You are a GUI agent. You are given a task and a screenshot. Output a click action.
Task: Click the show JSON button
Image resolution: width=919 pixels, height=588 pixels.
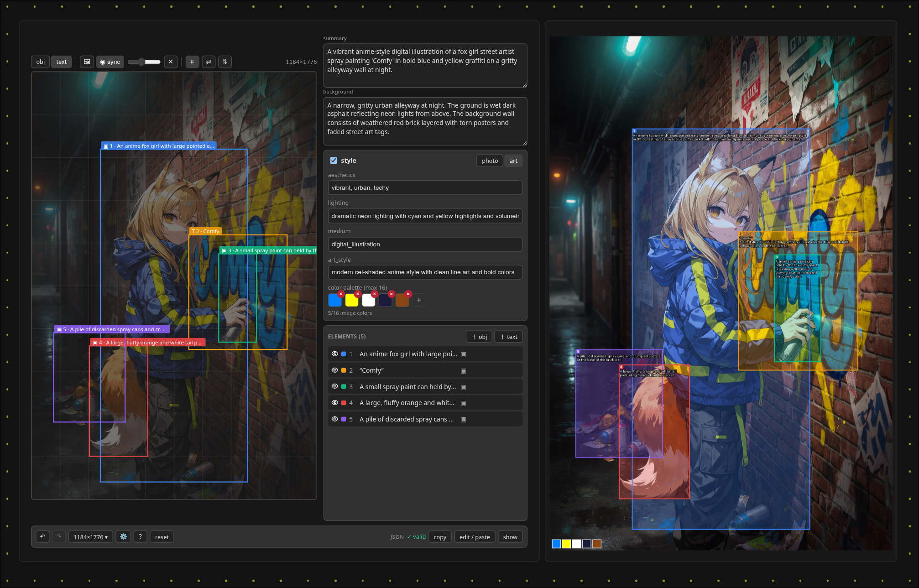(x=510, y=537)
